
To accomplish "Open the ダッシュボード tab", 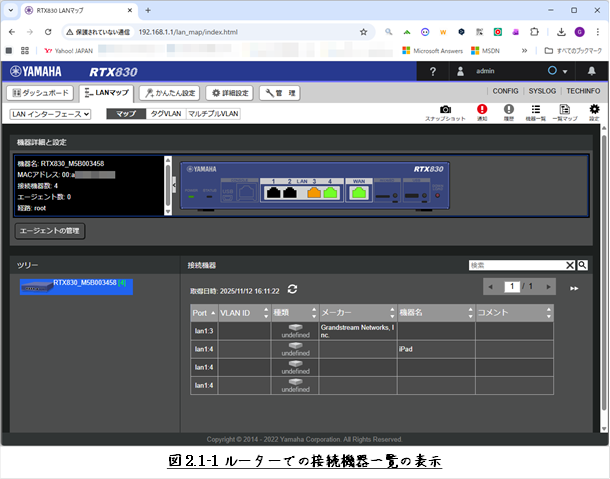I will [40, 92].
